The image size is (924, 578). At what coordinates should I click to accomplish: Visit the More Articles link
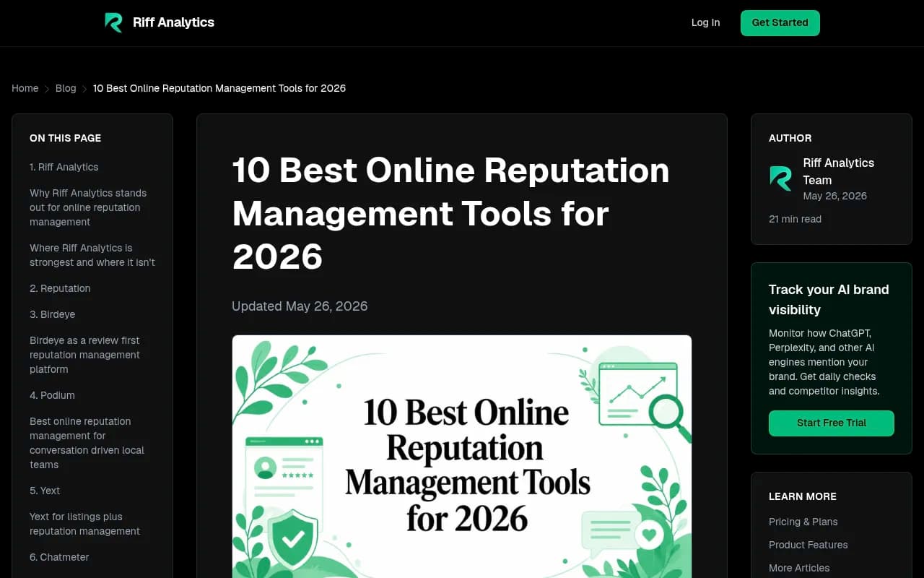click(799, 568)
